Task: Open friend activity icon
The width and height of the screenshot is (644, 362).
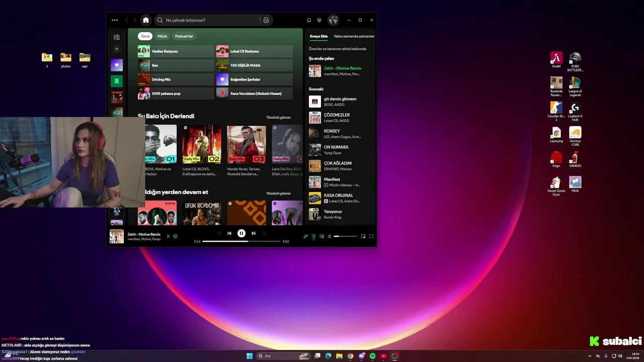Action: point(319,20)
